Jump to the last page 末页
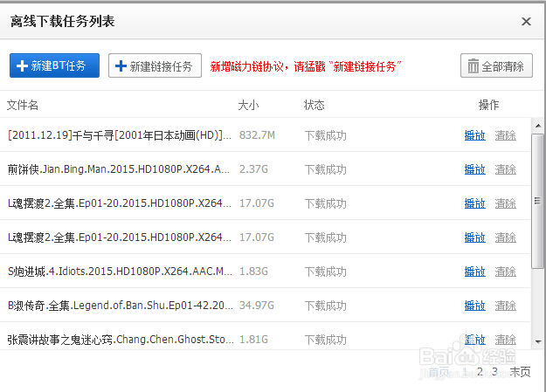The image size is (546, 392). (x=521, y=372)
